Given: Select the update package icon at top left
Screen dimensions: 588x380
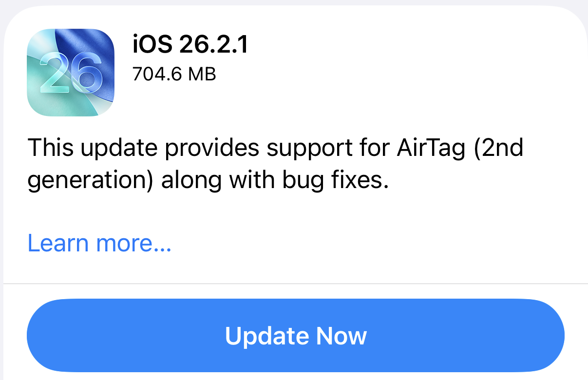Looking at the screenshot, I should pyautogui.click(x=71, y=72).
